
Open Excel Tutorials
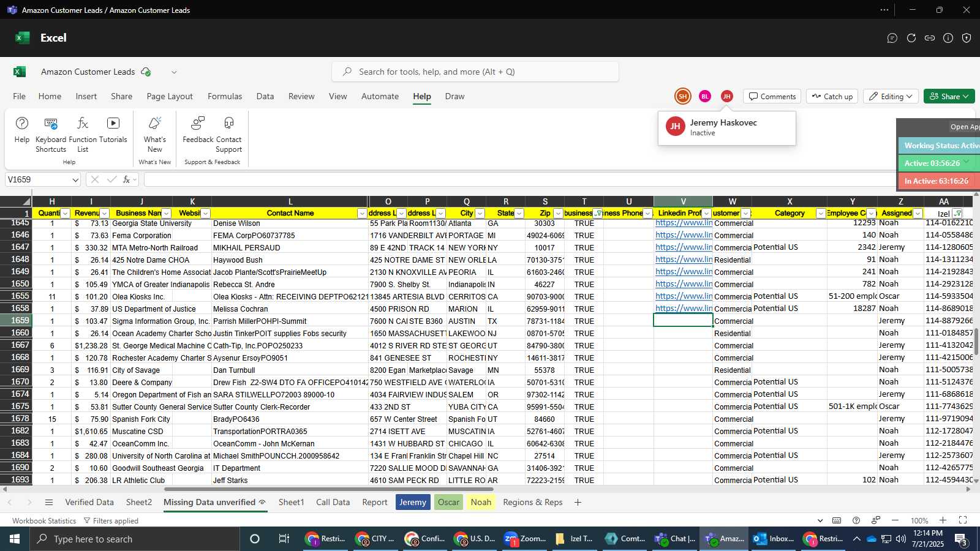coord(113,130)
